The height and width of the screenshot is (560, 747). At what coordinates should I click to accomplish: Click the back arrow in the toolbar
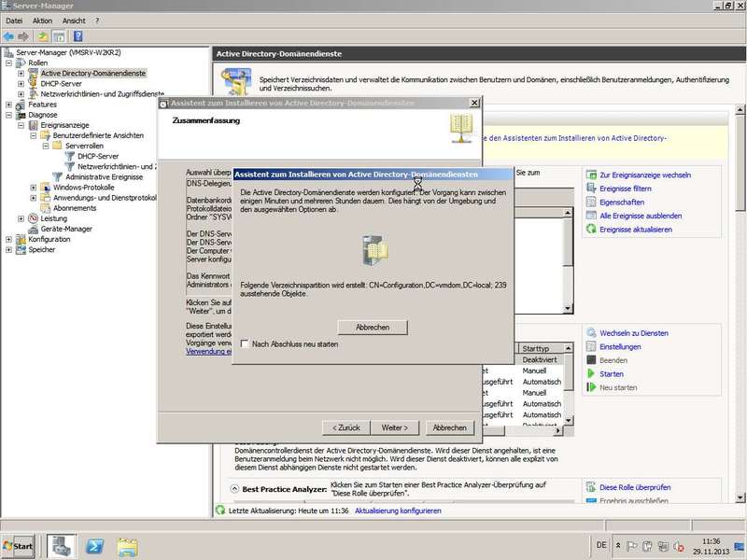coord(8,35)
